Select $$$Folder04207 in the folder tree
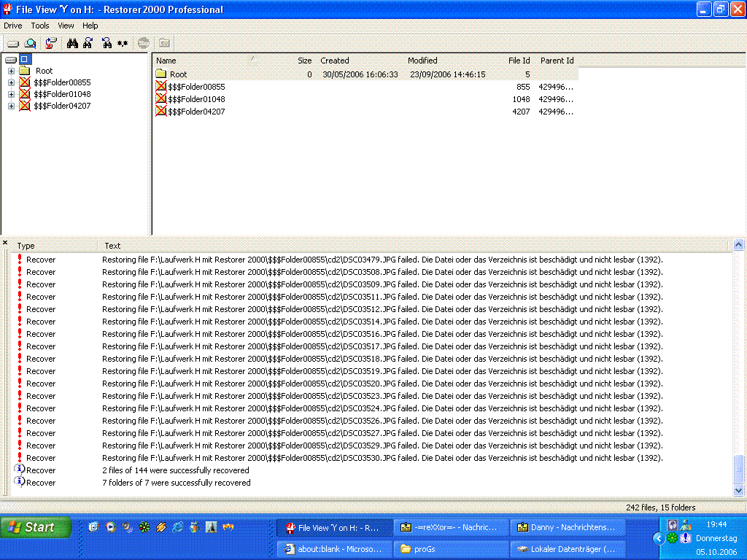 [62, 106]
